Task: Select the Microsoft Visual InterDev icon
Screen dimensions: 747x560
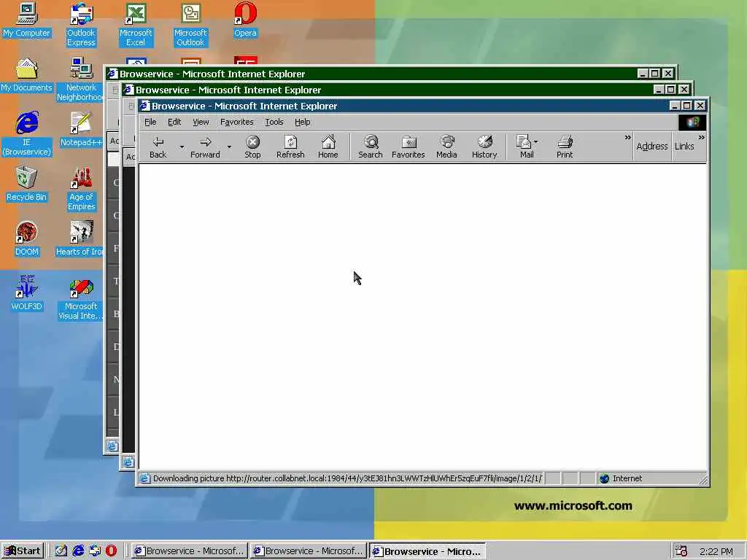Action: point(80,298)
